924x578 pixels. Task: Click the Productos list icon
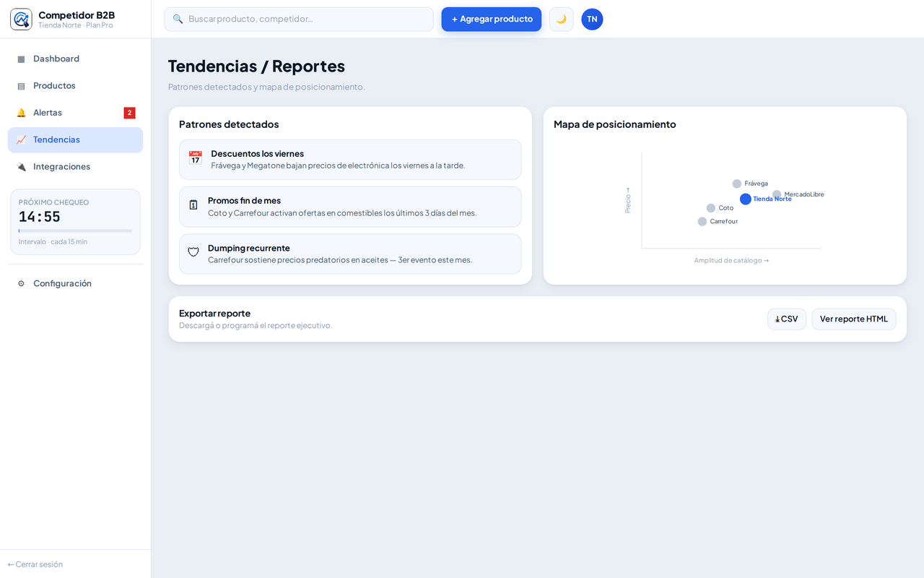point(21,86)
